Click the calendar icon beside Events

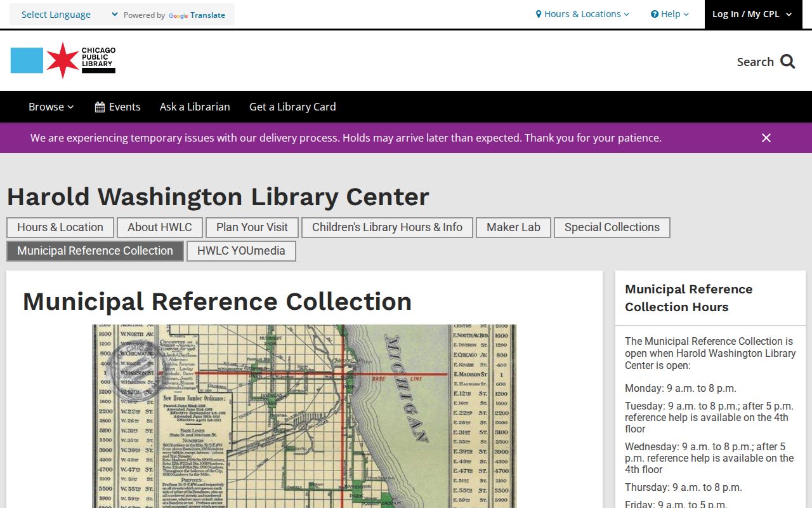click(100, 107)
